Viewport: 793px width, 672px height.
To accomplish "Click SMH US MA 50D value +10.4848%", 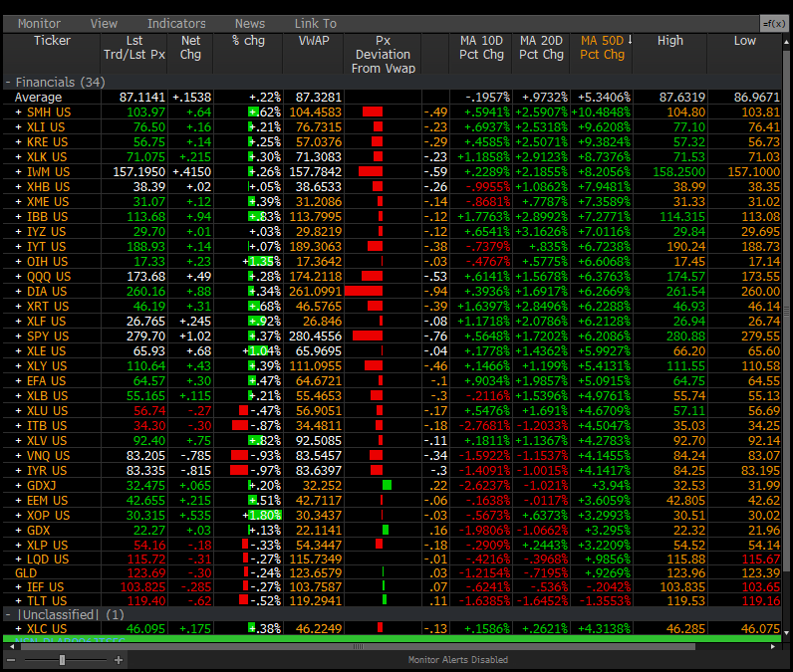I will pos(602,112).
